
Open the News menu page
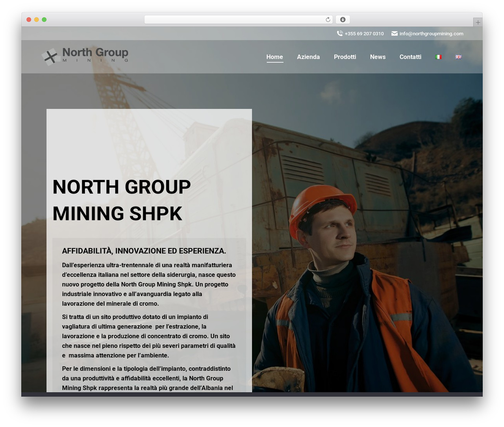378,57
